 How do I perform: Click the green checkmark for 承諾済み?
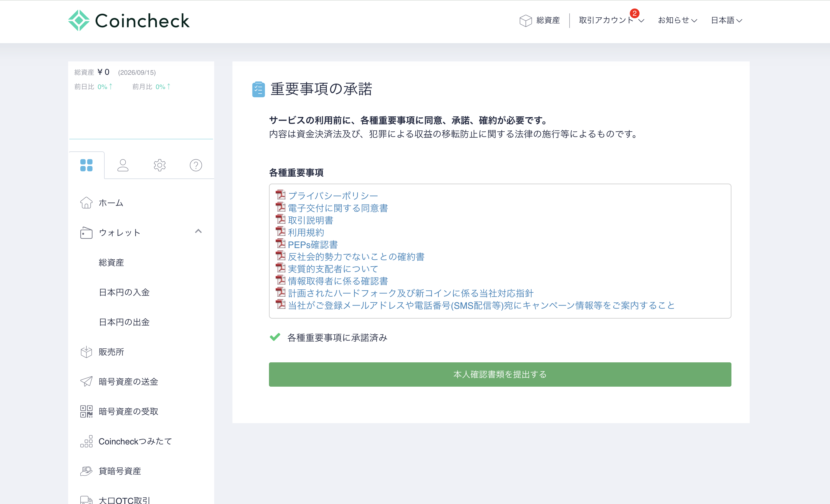[275, 337]
